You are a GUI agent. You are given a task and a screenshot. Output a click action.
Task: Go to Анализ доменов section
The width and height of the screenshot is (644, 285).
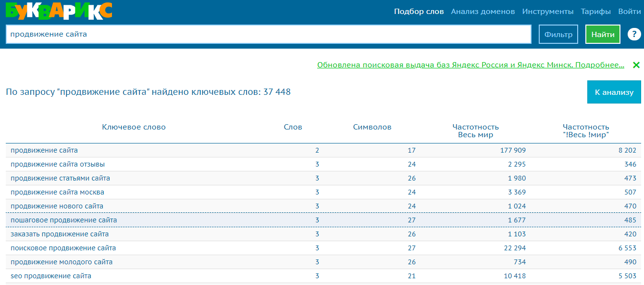(x=483, y=12)
